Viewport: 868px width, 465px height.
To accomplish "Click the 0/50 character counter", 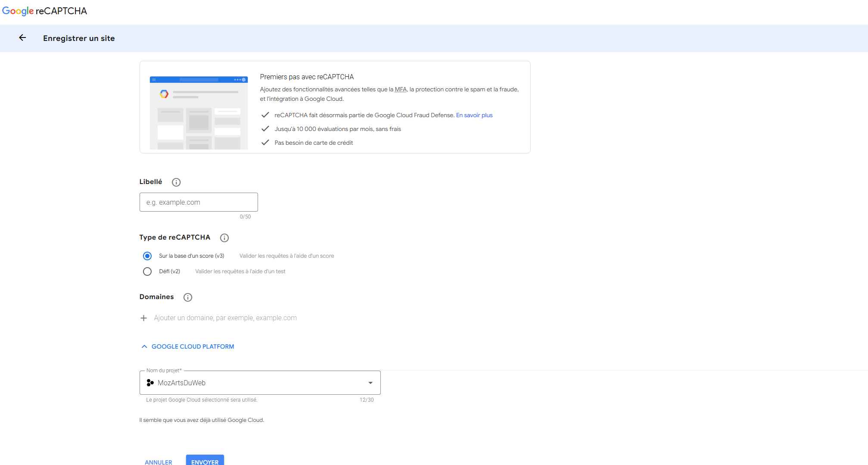I will coord(245,217).
